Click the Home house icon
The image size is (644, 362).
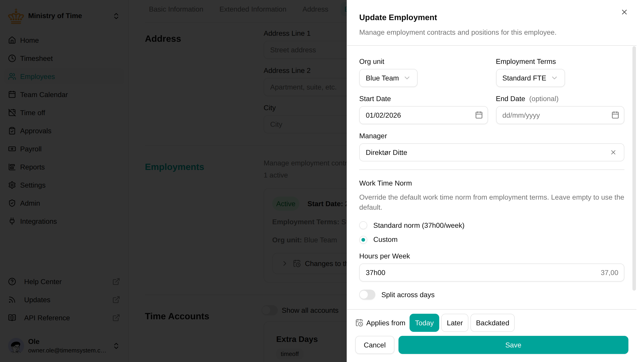tap(12, 40)
